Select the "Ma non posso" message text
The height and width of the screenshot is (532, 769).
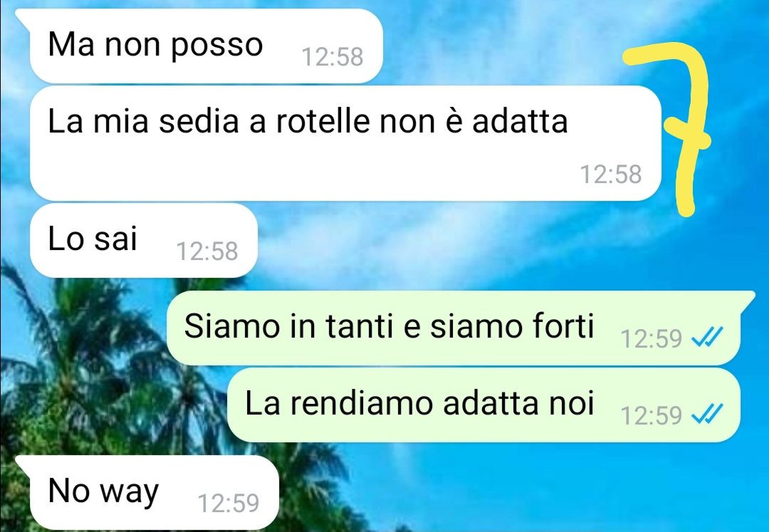coord(155,45)
